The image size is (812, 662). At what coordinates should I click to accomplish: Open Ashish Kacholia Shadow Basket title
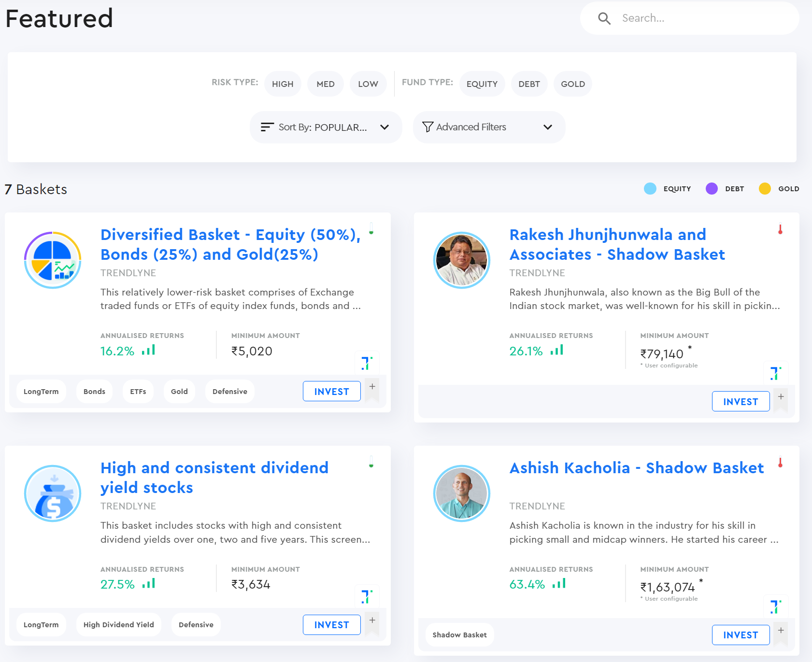coord(637,468)
